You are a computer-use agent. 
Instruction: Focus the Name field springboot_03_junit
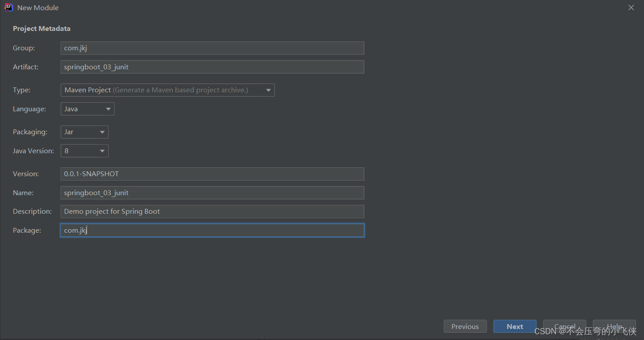[212, 193]
